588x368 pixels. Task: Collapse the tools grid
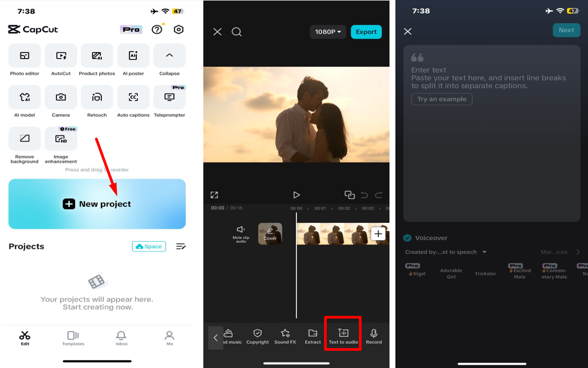pyautogui.click(x=170, y=56)
